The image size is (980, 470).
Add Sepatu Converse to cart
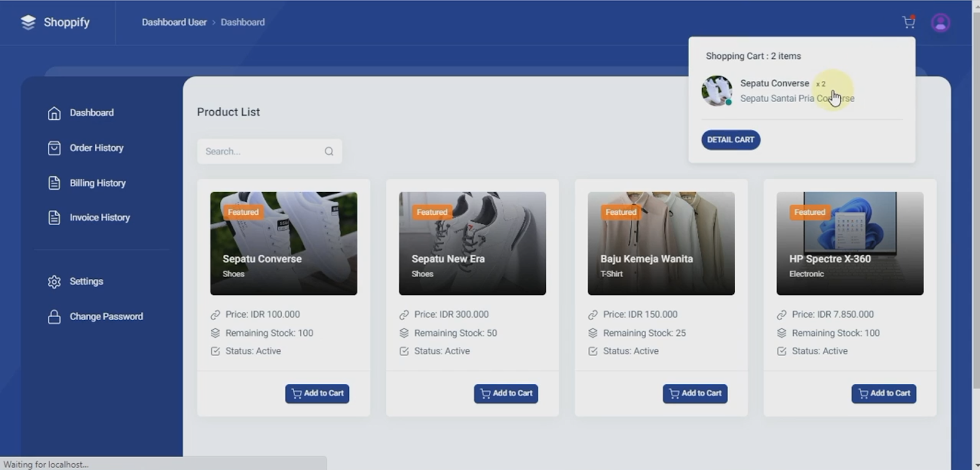click(x=317, y=394)
